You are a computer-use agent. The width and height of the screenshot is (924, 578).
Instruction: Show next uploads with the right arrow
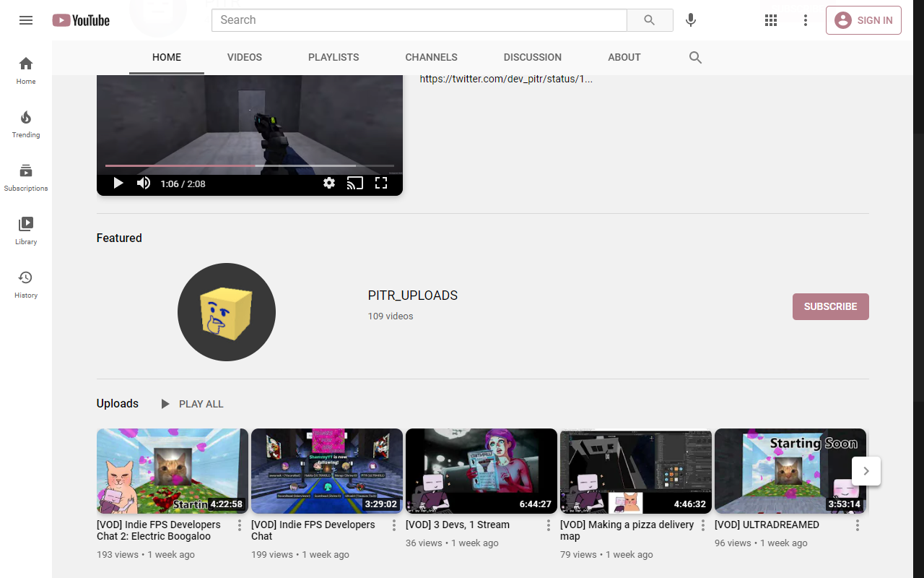866,471
